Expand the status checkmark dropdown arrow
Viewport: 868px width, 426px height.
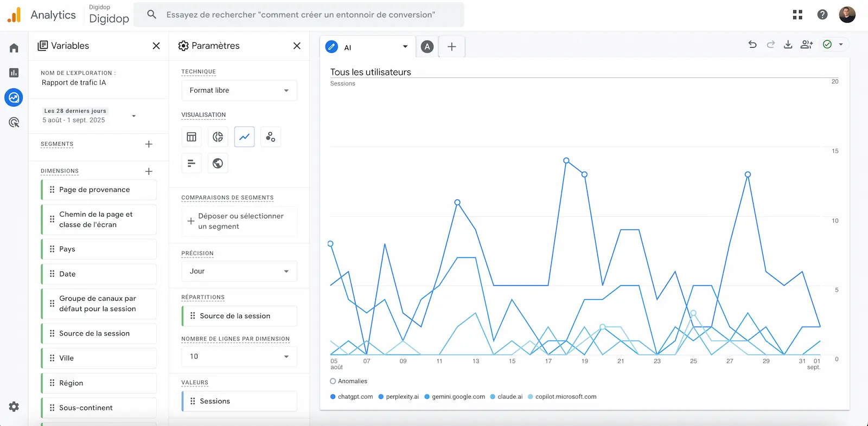coord(841,44)
